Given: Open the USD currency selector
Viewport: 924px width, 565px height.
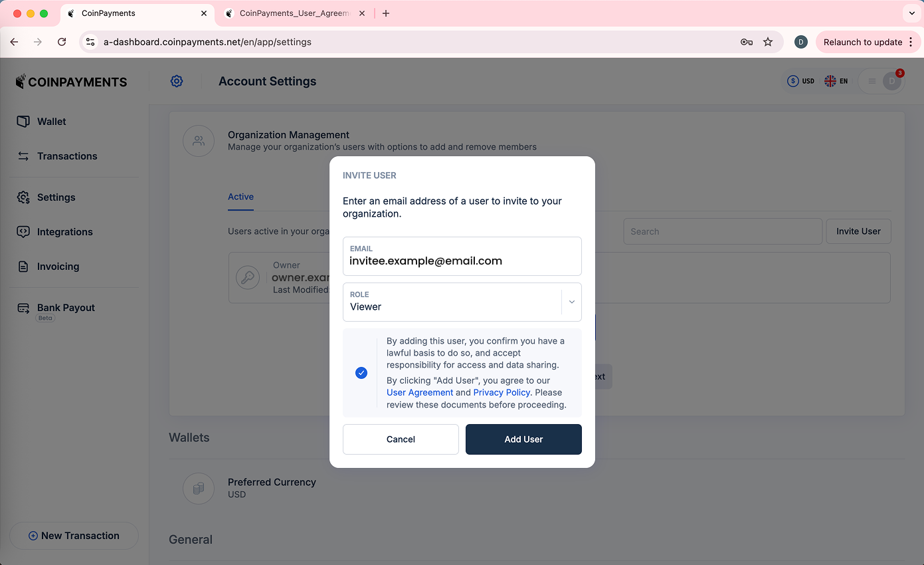Looking at the screenshot, I should (800, 81).
